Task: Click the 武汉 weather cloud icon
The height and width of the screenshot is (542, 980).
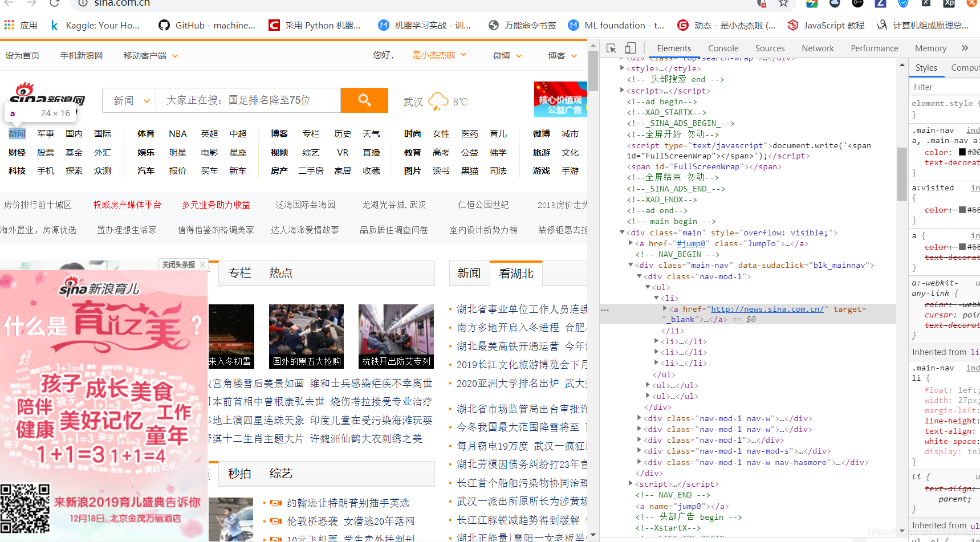Action: click(x=438, y=101)
